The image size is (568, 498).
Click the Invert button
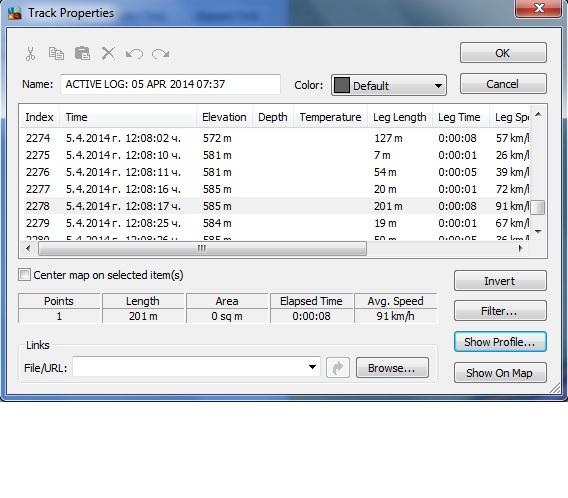pos(500,281)
